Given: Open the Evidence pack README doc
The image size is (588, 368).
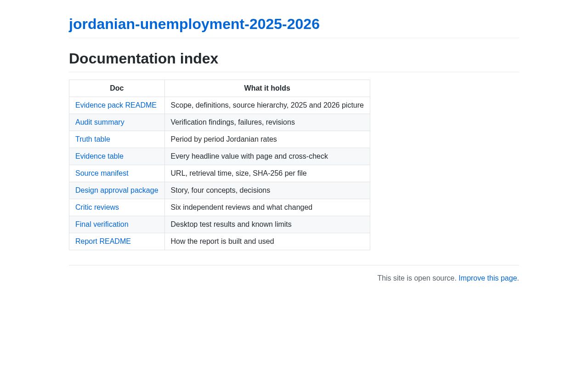Looking at the screenshot, I should (116, 105).
